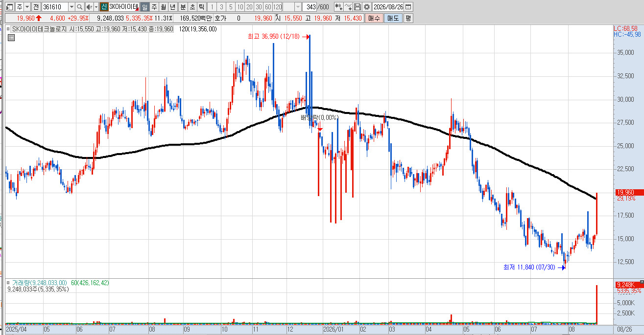The width and height of the screenshot is (644, 335).
Task: Click the panel layout icon at toolbar start
Action: (10, 7)
